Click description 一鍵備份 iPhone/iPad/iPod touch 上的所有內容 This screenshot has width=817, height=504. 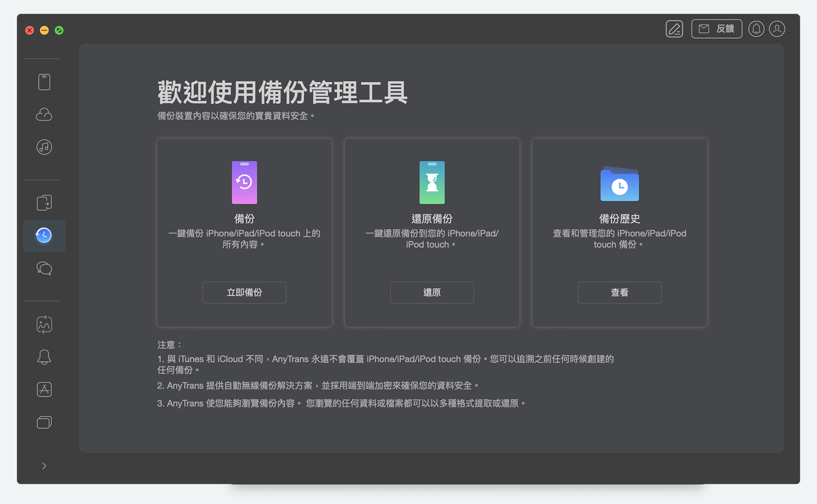245,239
